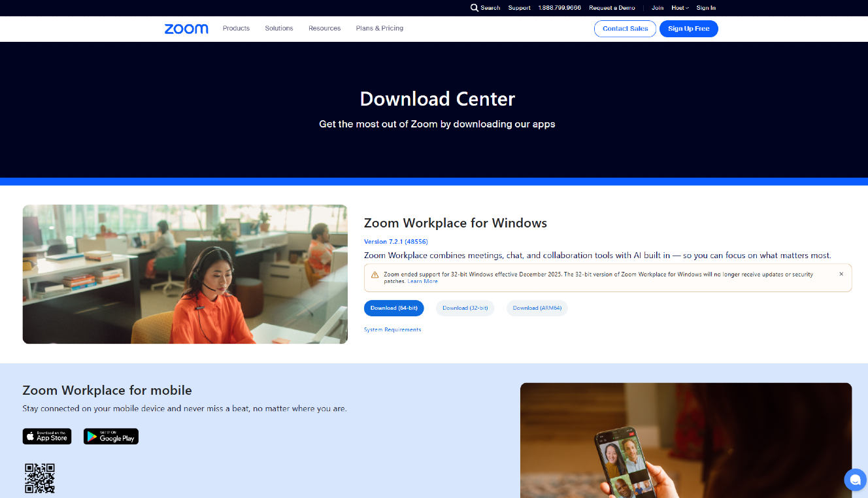Click the Download (ARM64) button
Viewport: 868px width, 498px height.
pos(537,308)
